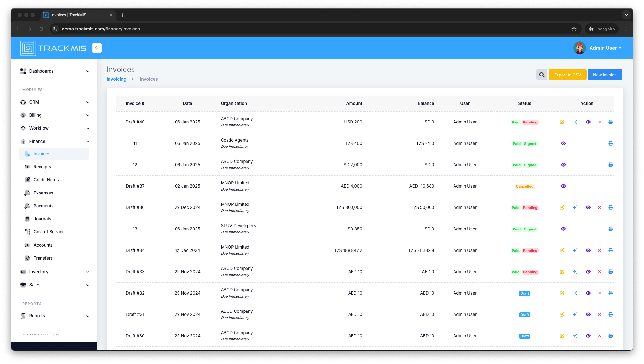The height and width of the screenshot is (364, 644).
Task: Edit invoice Draft #32
Action: point(562,293)
